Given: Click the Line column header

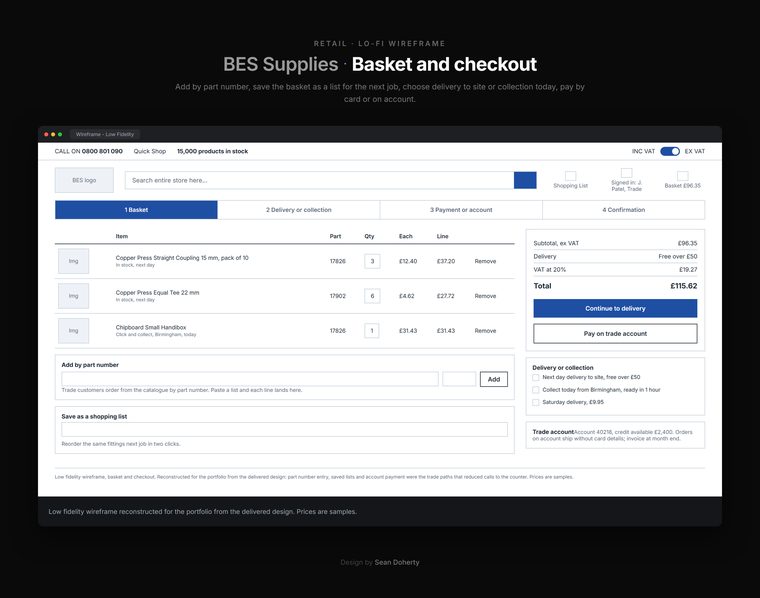Looking at the screenshot, I should pos(443,236).
